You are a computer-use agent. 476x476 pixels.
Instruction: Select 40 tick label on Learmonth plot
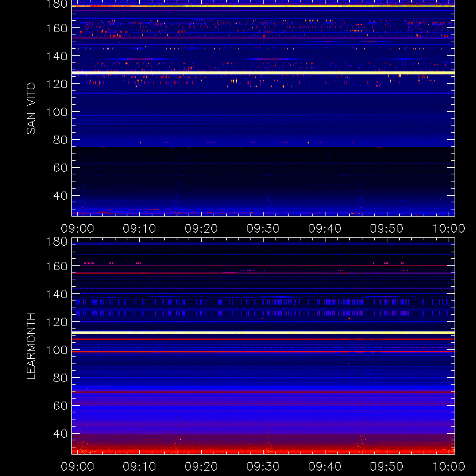coord(60,434)
